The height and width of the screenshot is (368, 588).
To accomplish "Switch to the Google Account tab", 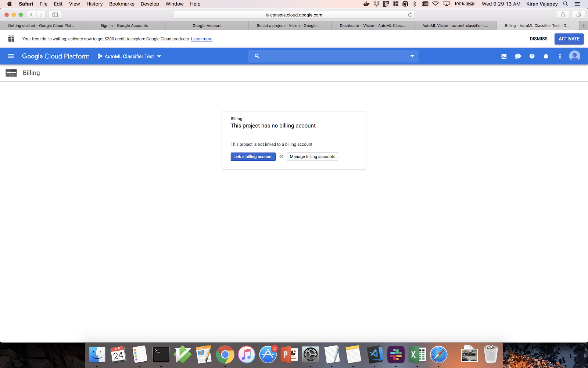I will 207,26.
